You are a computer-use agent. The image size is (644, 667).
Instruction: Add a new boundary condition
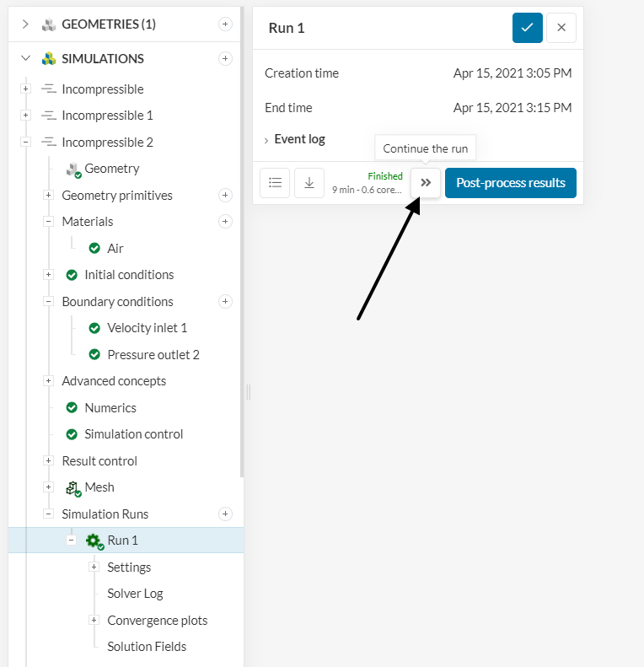(x=225, y=301)
